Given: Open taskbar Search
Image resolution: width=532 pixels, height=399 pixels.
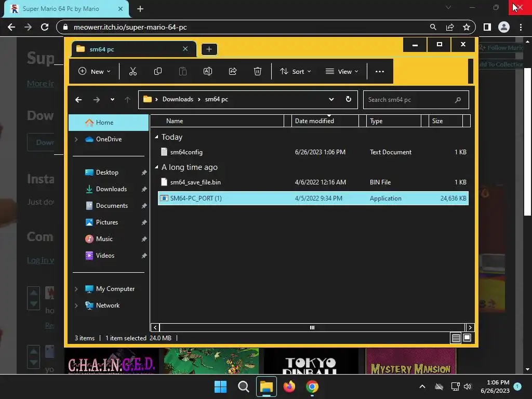Looking at the screenshot, I should (x=243, y=387).
